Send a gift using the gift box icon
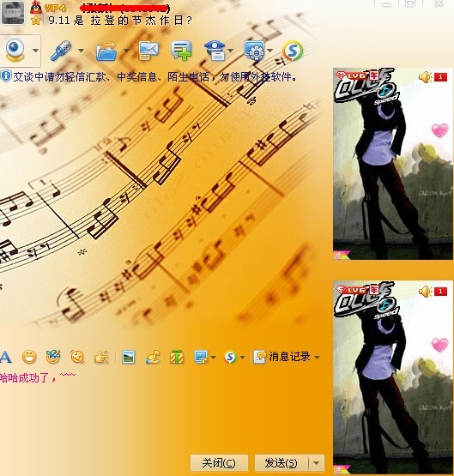454x476 pixels. [x=177, y=357]
